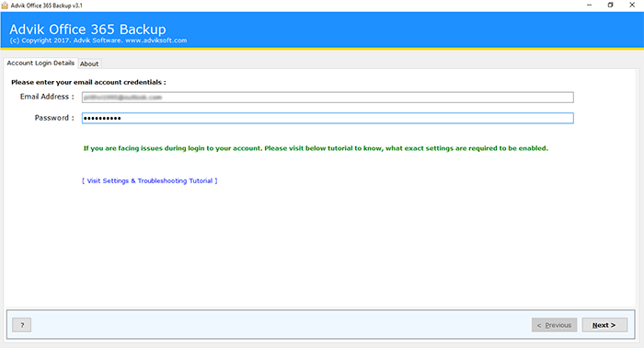Click the "Email Address :" label
Image resolution: width=644 pixels, height=348 pixels.
coord(47,97)
